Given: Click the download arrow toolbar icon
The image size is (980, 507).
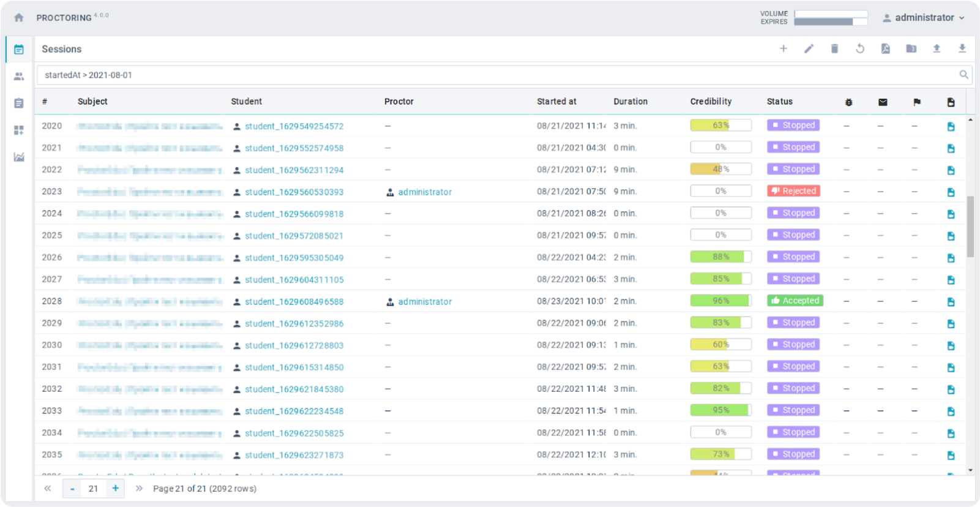Looking at the screenshot, I should [962, 49].
